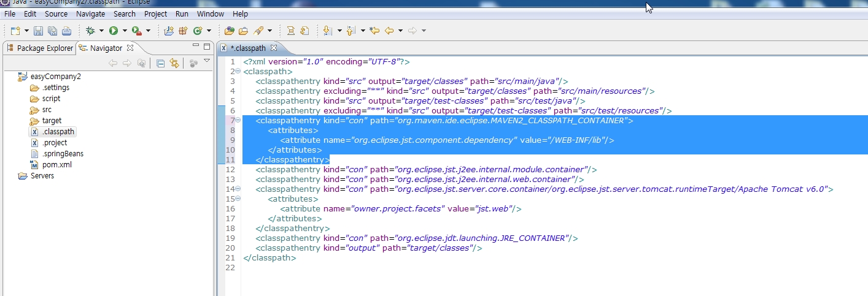Click Collapse All in Navigator toolbar

point(160,63)
